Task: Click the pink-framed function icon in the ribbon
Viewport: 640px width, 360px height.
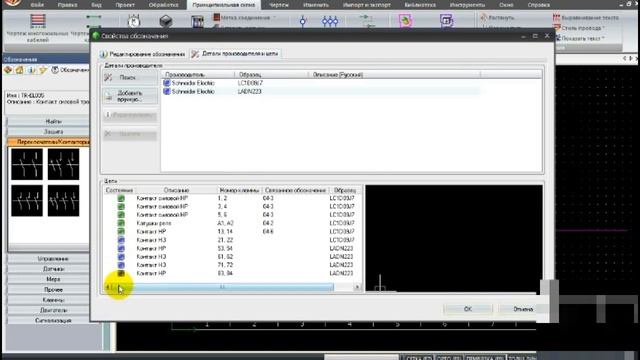Action: (405, 20)
